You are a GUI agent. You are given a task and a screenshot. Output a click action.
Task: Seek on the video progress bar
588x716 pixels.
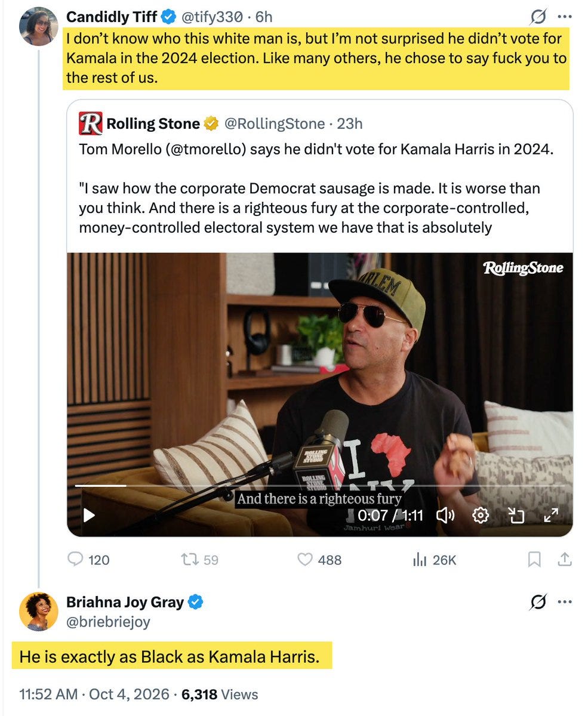click(x=320, y=486)
